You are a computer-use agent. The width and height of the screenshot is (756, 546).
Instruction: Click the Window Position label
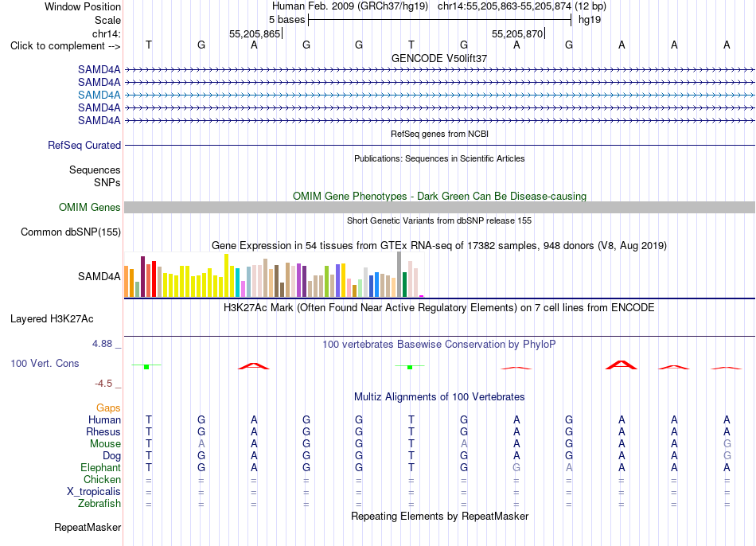83,6
